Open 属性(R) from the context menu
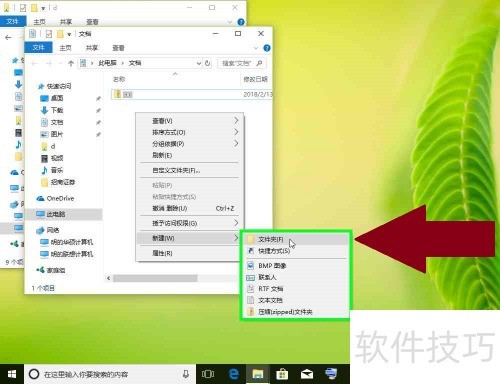500x384 pixels. 190,253
